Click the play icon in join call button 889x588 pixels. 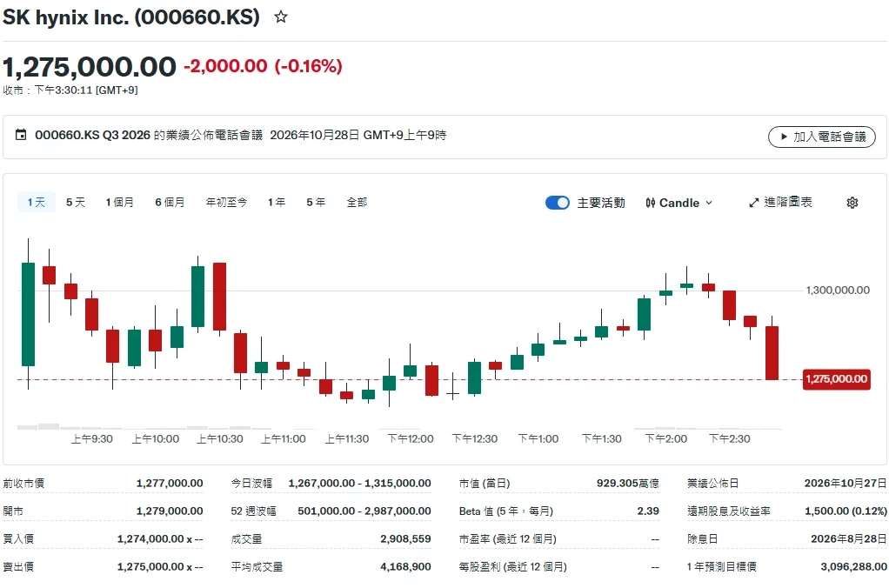coord(784,137)
